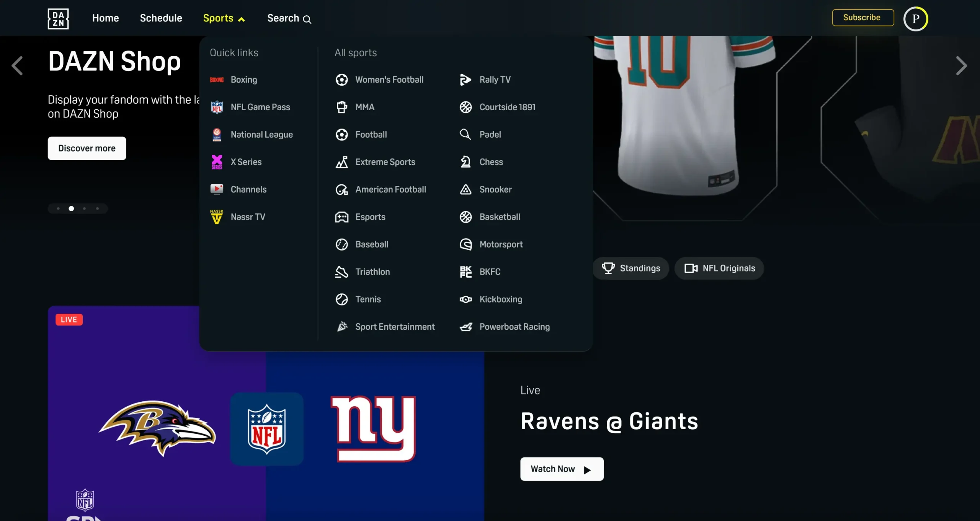Screen dimensions: 980x521
Task: Click the Esports gamepad icon
Action: (x=341, y=217)
